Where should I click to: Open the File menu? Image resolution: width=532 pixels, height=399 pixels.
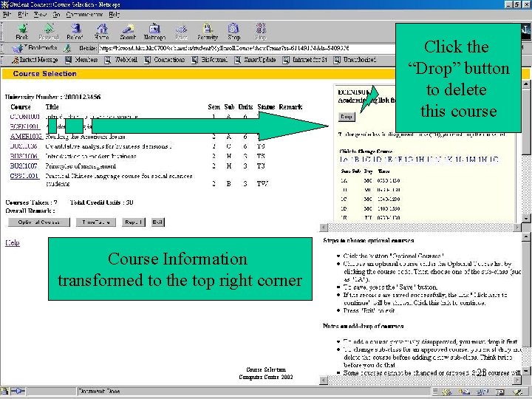coord(7,15)
